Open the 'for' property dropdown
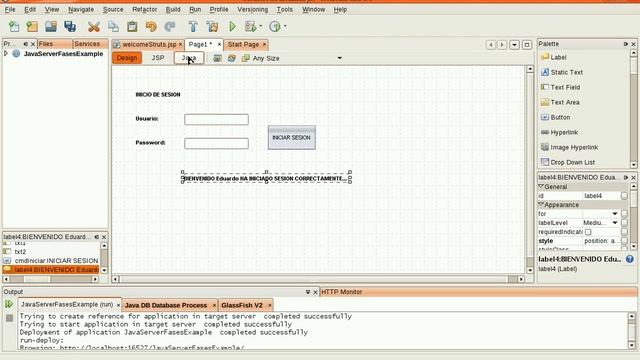This screenshot has height=360, width=640. click(615, 214)
